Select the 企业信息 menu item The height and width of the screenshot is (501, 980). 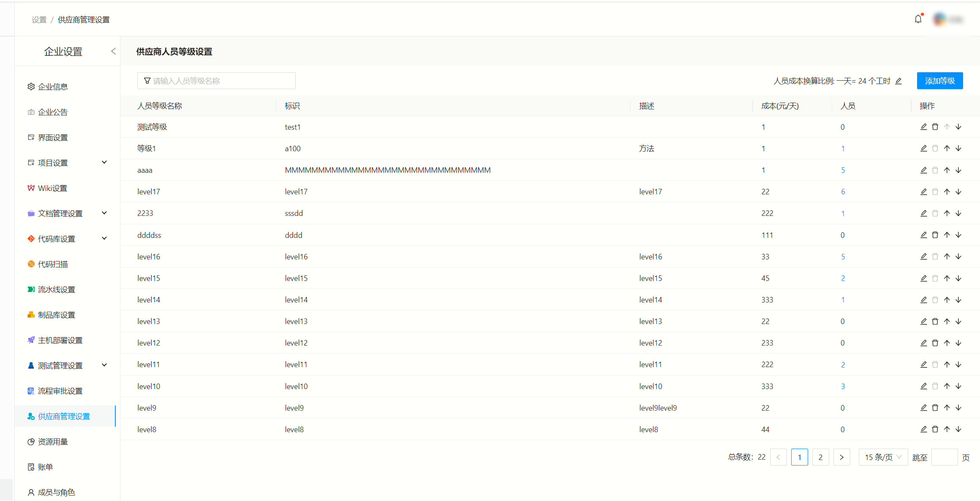pyautogui.click(x=53, y=87)
